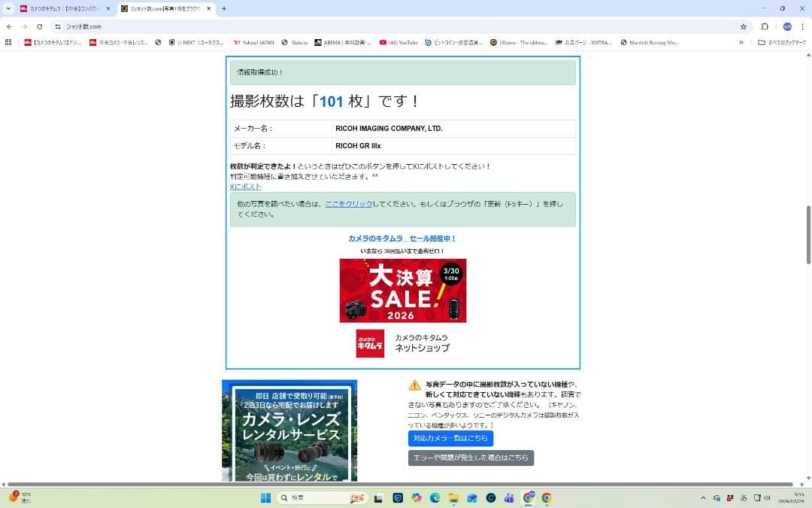Open Microsoft Copilot from the taskbar
812x508 pixels.
click(417, 497)
